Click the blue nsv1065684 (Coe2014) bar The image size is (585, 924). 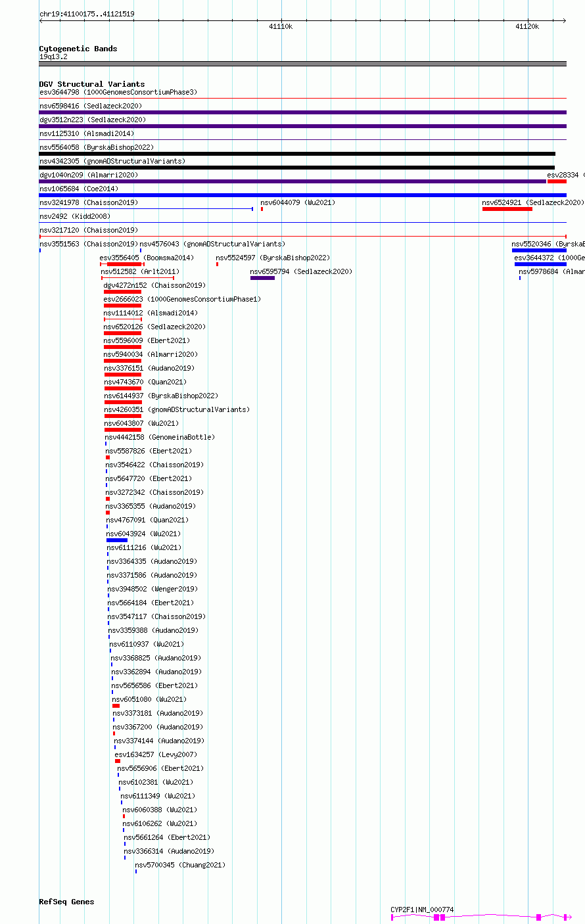point(302,195)
